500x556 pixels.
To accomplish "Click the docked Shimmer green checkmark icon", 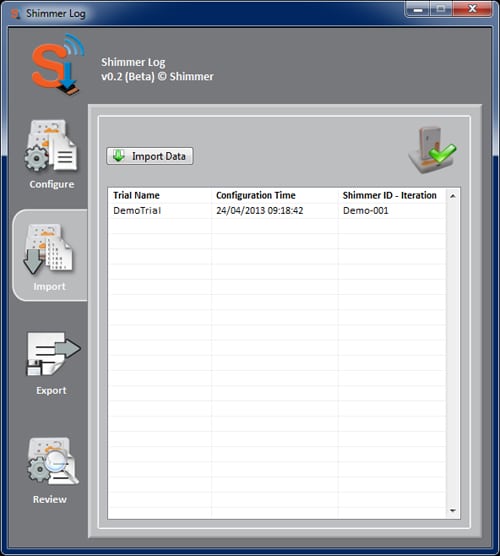I will [432, 150].
